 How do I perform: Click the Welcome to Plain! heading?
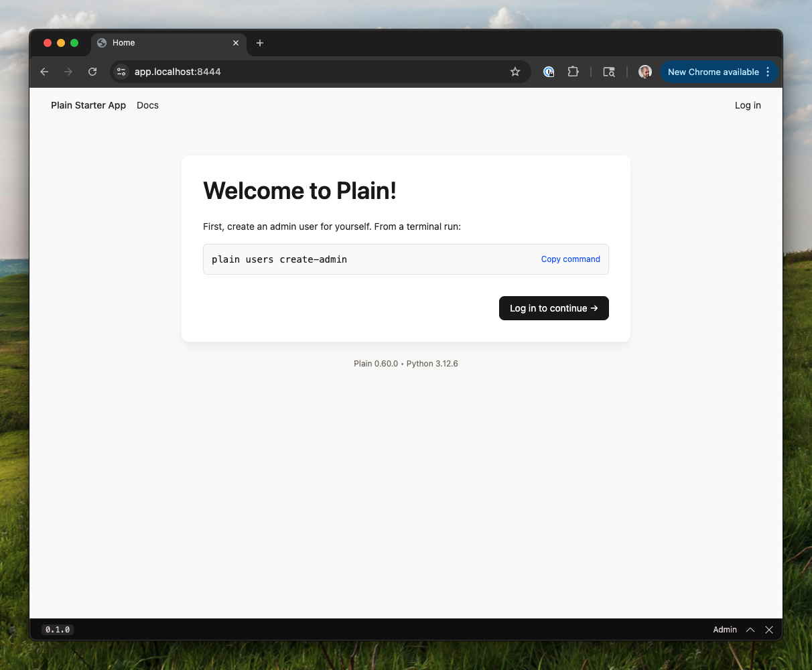[299, 191]
